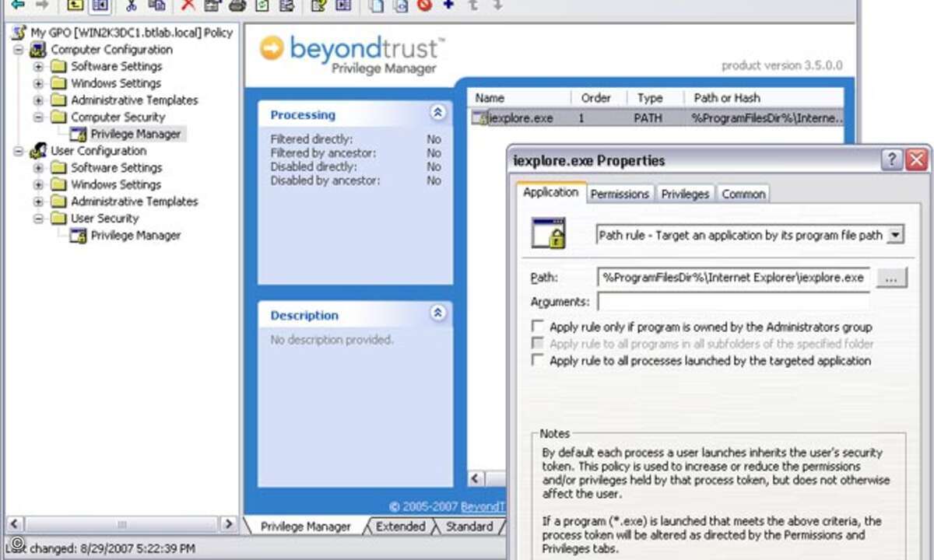
Task: Open the Privileges tab
Action: [x=685, y=194]
